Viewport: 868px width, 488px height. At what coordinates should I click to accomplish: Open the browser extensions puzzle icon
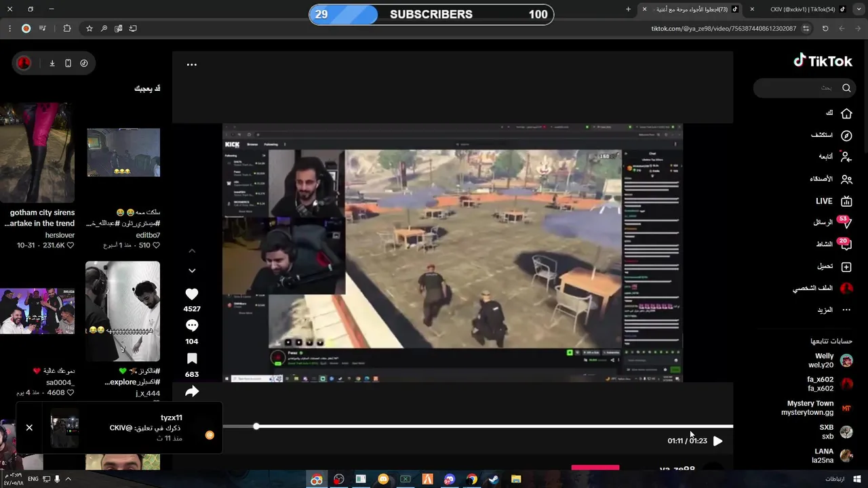point(67,28)
